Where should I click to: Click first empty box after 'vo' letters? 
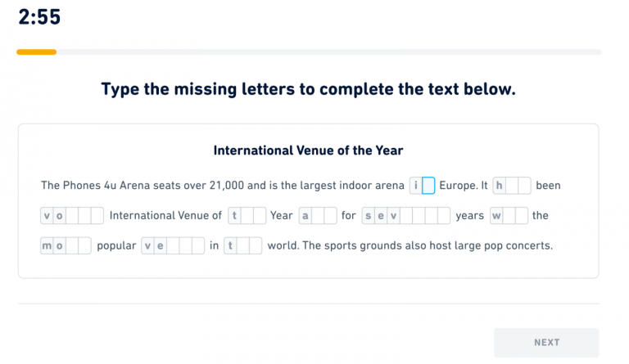[x=72, y=216]
